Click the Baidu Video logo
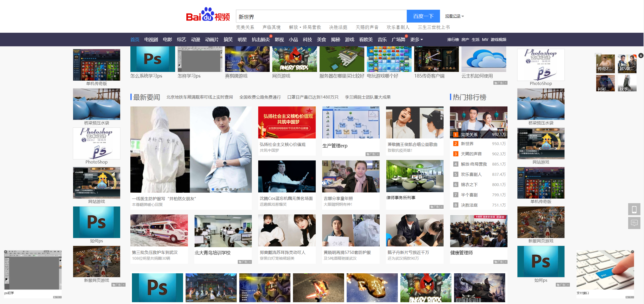This screenshot has height=304, width=644. tap(208, 15)
